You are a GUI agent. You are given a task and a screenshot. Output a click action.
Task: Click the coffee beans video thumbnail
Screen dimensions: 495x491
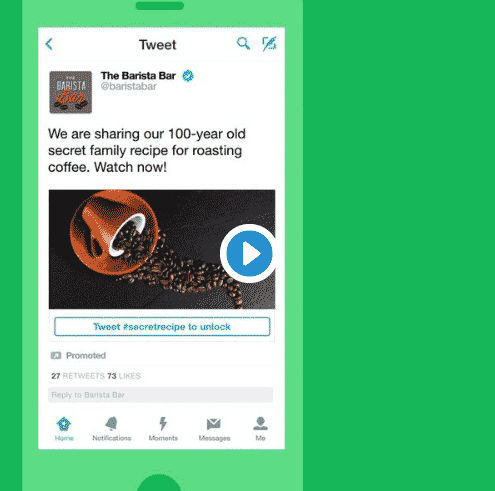162,249
